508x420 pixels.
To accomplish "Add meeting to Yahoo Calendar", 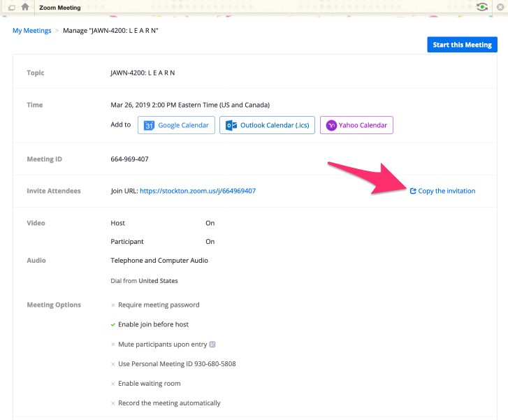I will (x=356, y=125).
